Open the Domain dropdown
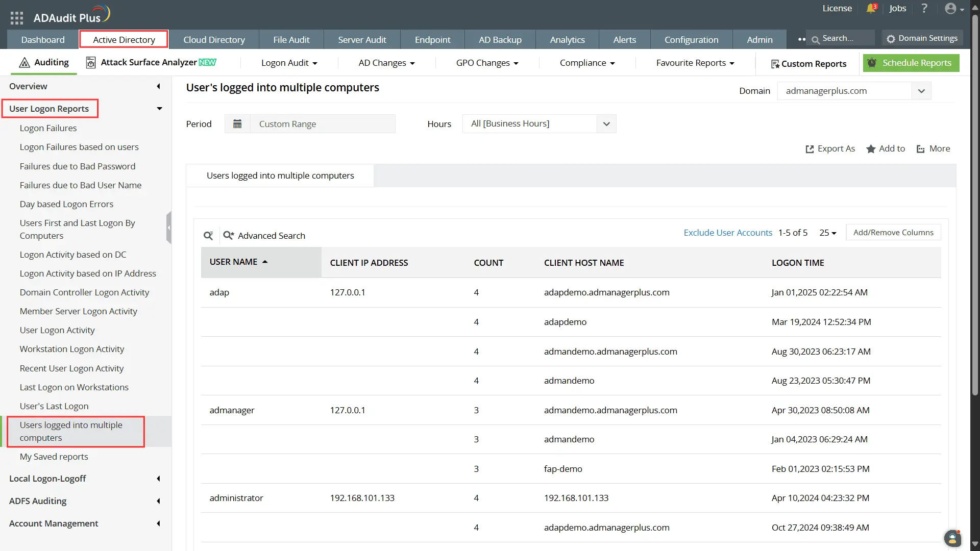Image resolution: width=980 pixels, height=551 pixels. 921,91
